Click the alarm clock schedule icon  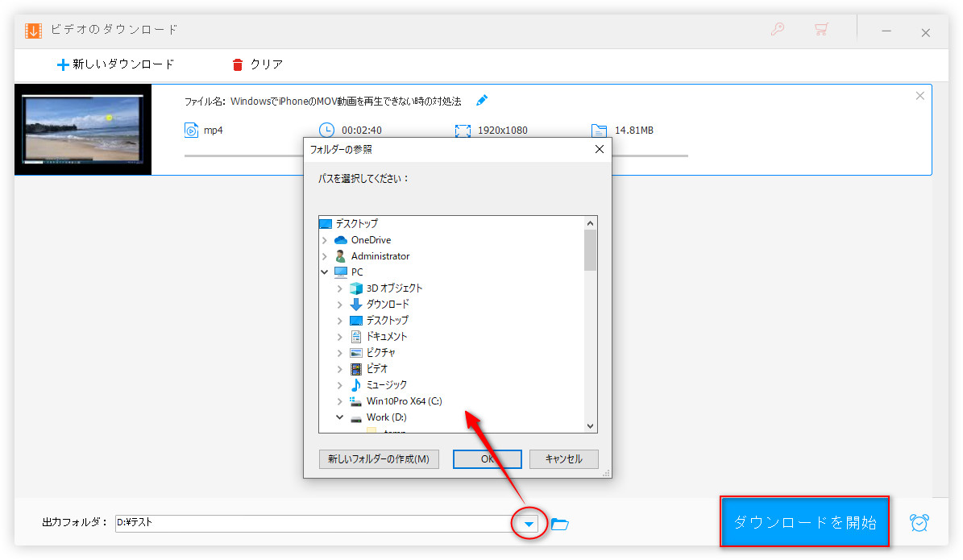918,522
